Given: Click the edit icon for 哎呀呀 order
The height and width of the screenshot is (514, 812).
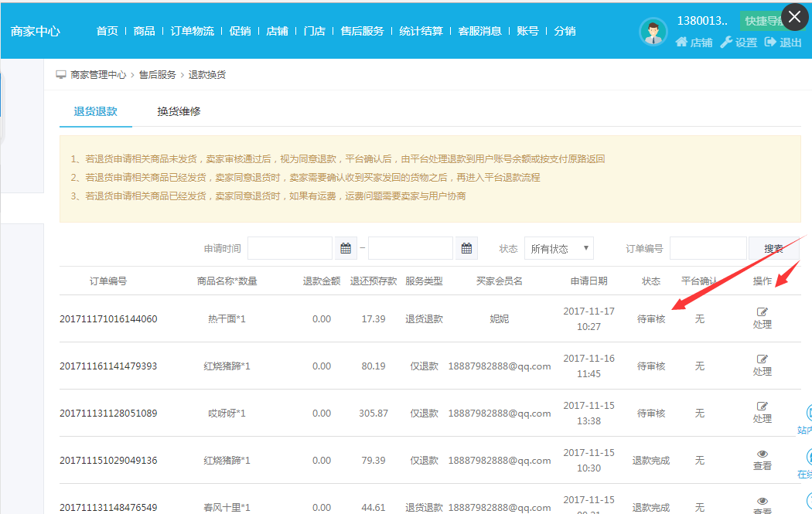Looking at the screenshot, I should (x=763, y=407).
